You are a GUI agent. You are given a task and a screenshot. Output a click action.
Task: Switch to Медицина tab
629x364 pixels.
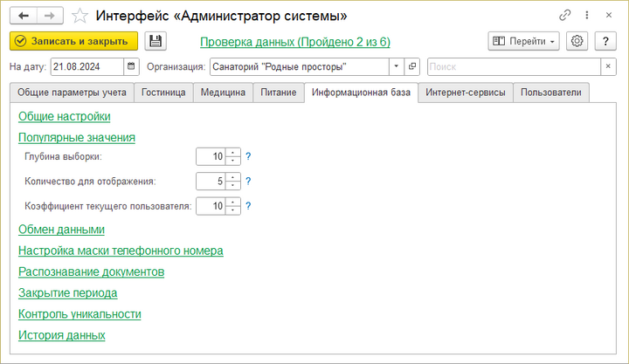coord(223,93)
